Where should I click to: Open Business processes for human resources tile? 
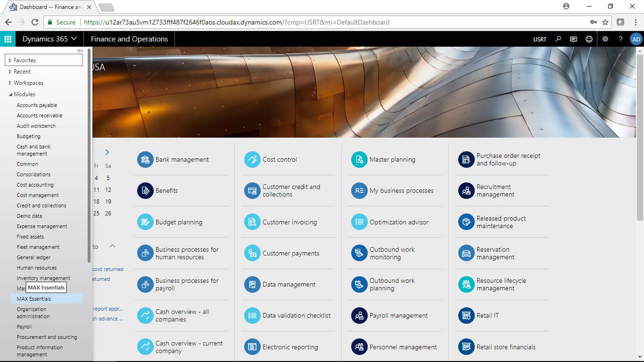click(182, 253)
